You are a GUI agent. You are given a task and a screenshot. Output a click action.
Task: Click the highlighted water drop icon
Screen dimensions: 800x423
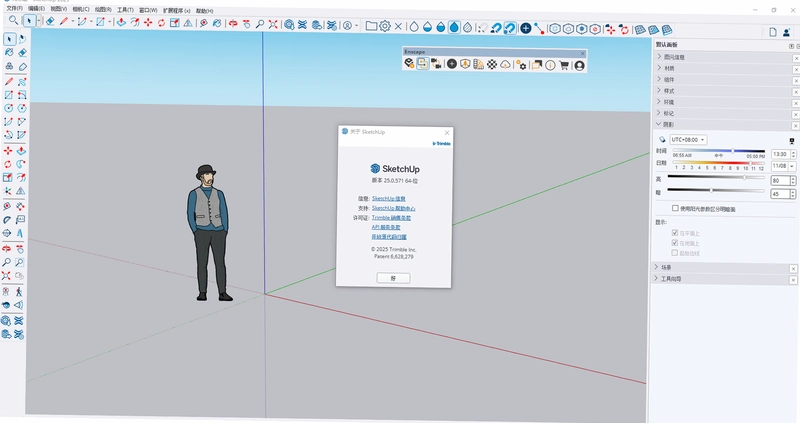pos(454,27)
